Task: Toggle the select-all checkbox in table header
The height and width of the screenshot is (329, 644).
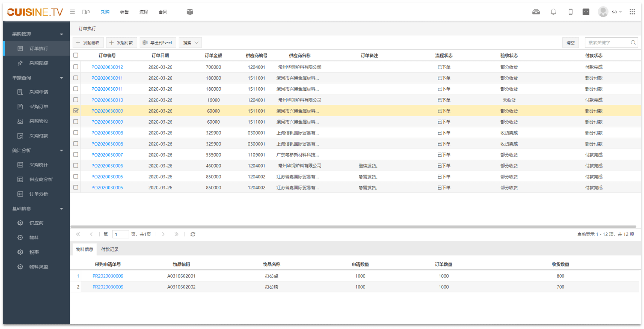Action: click(75, 55)
